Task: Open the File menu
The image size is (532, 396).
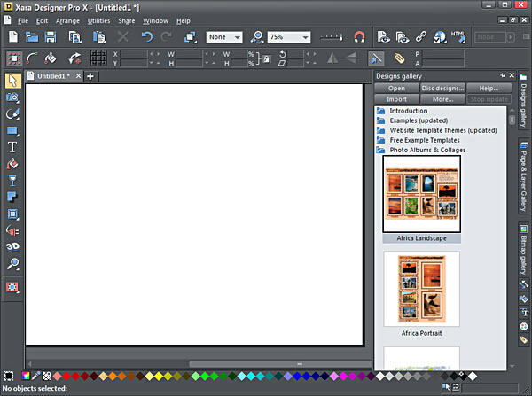Action: (23, 21)
